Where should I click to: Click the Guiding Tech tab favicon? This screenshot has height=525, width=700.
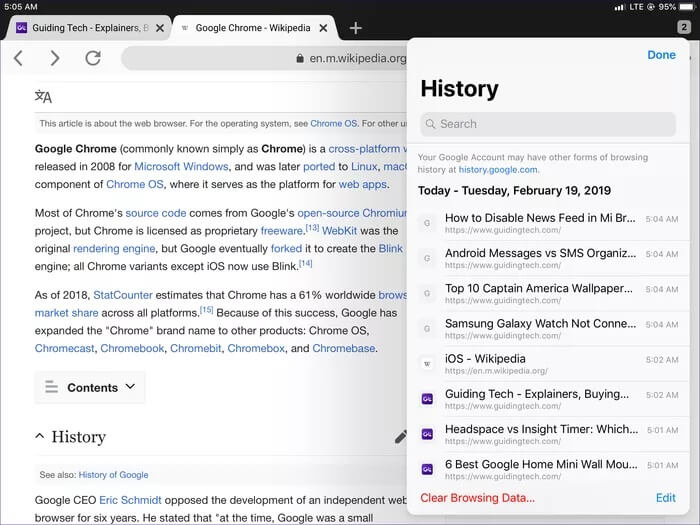[21, 28]
